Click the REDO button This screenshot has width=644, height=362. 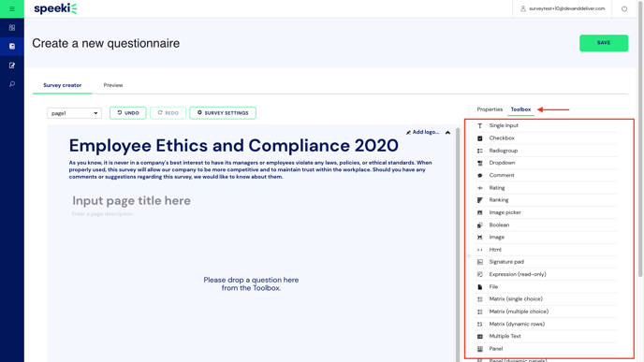click(168, 113)
